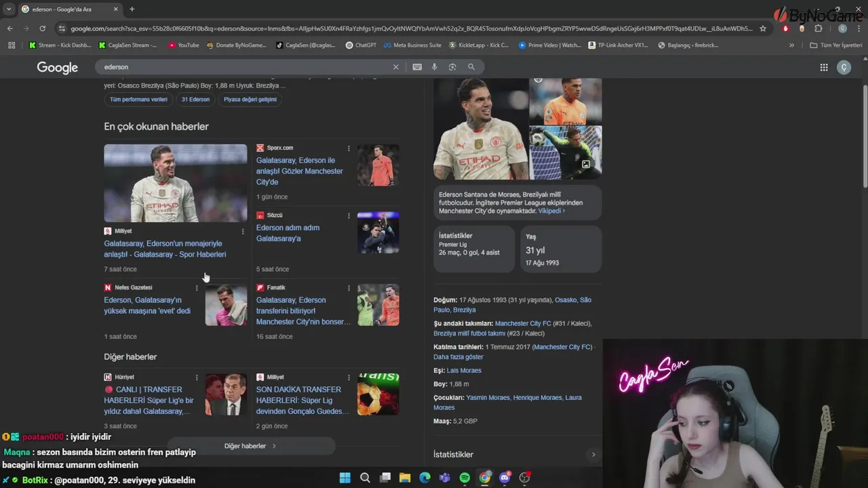Reload the page

click(x=42, y=28)
